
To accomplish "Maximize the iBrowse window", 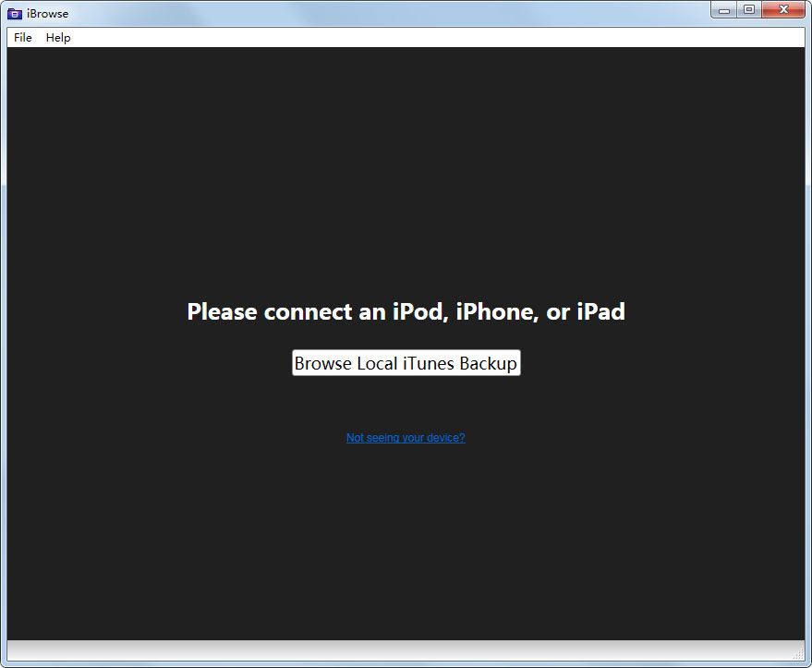I will coord(749,10).
